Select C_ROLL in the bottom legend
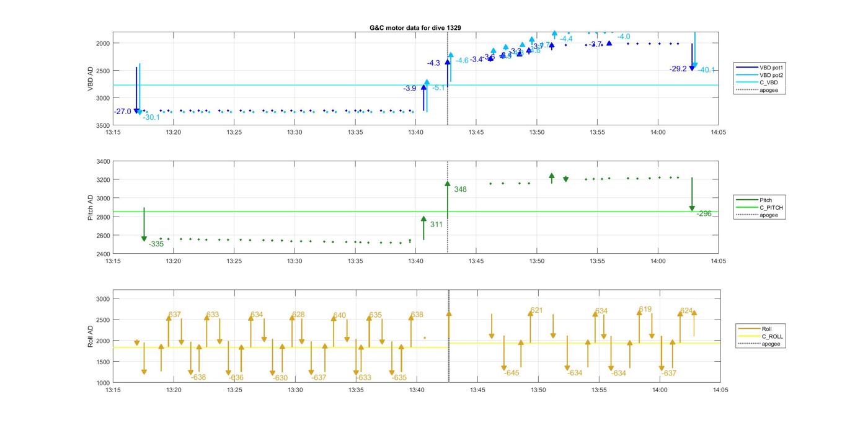868x430 pixels. coord(772,336)
